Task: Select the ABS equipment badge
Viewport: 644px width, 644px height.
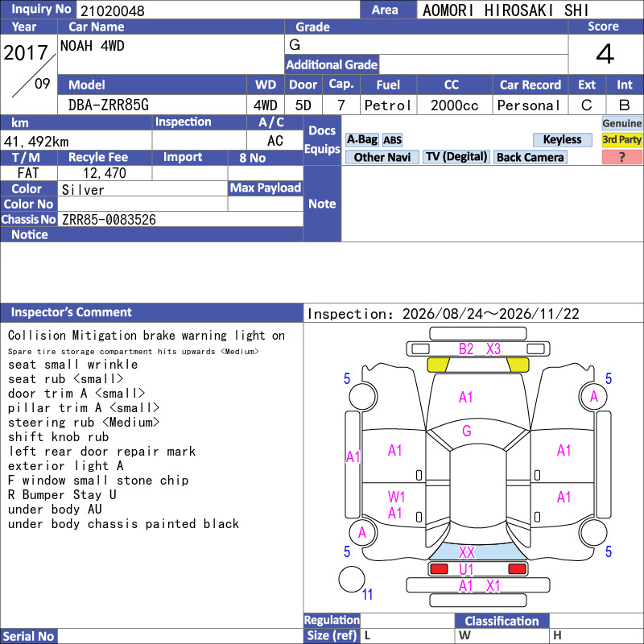Action: 392,140
